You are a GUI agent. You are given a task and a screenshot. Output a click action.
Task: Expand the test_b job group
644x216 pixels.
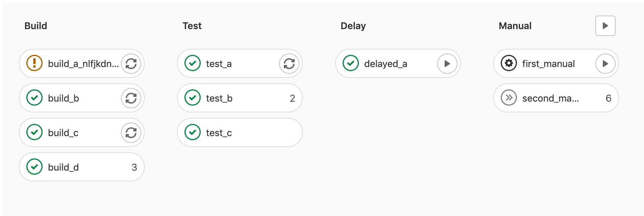(240, 98)
